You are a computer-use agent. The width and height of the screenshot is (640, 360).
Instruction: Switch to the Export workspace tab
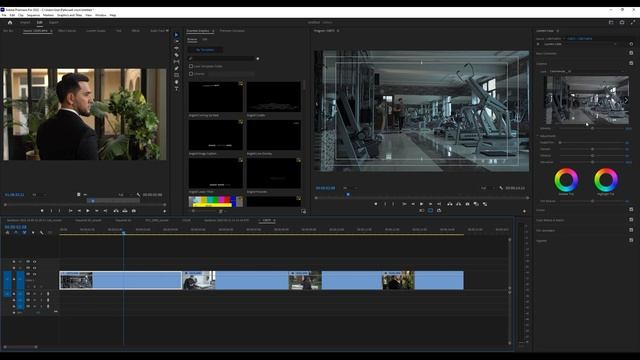pyautogui.click(x=53, y=22)
